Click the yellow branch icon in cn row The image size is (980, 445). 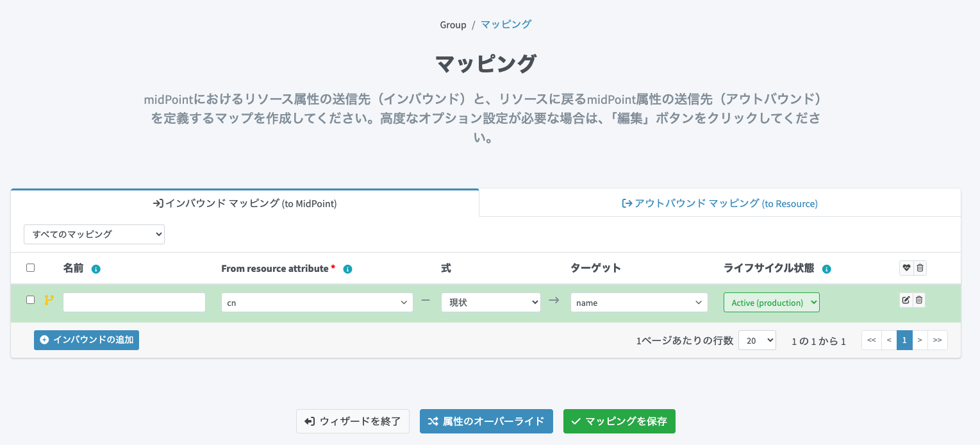tap(49, 299)
